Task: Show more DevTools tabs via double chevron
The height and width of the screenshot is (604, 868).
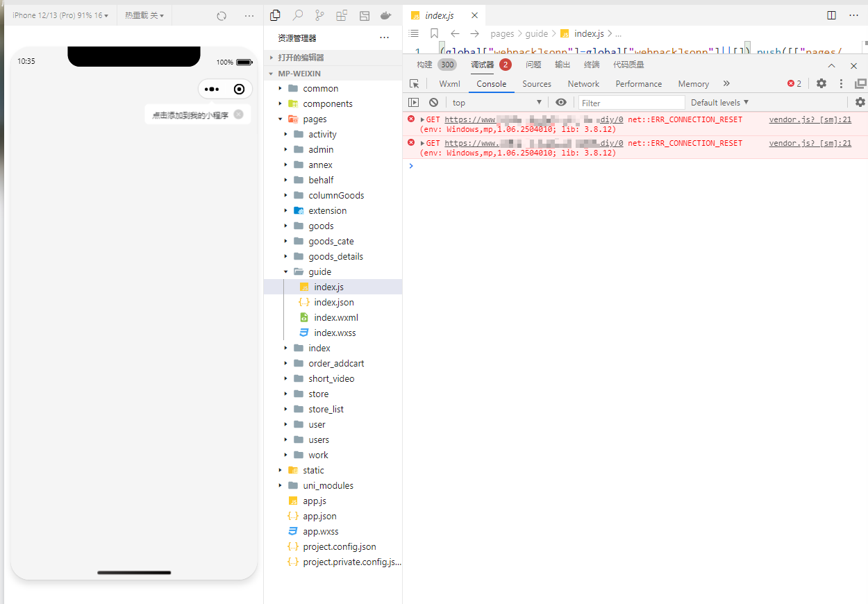Action: tap(726, 83)
